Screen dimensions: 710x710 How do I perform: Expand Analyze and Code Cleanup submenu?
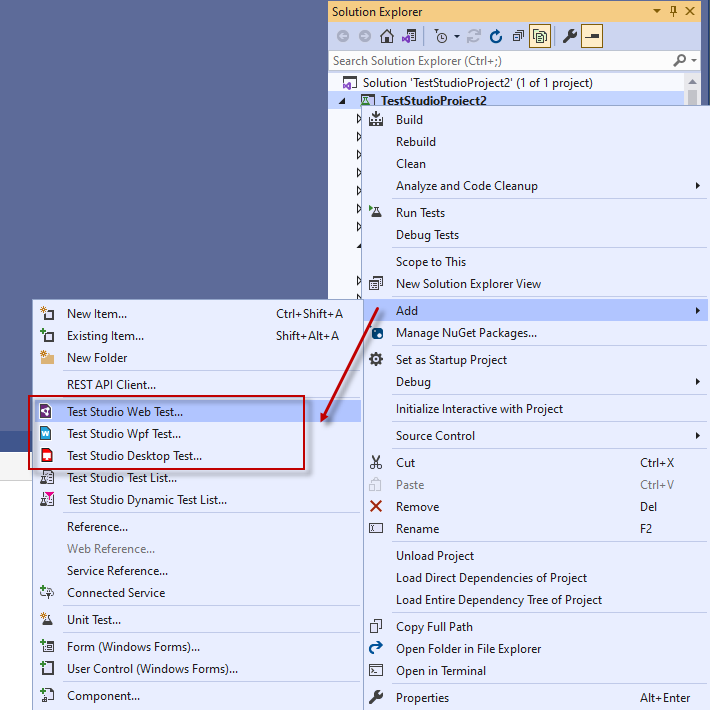point(535,186)
